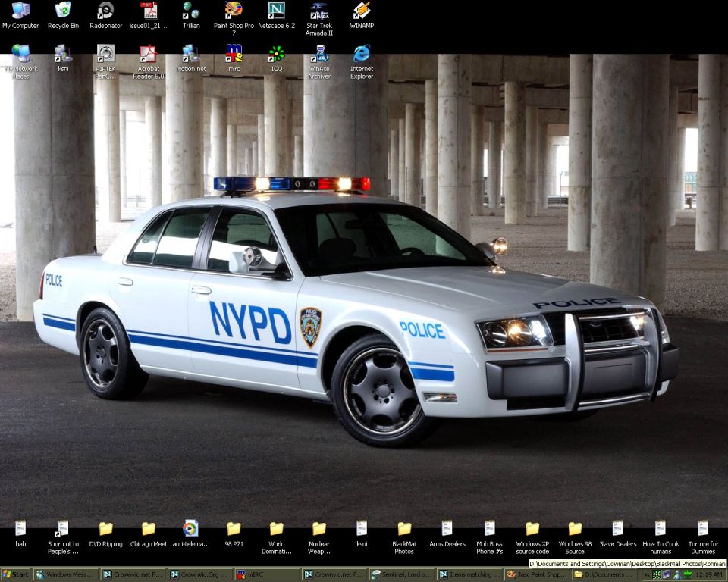Open the DVD Ripping folder
Screen dimensions: 728x582
point(106,533)
